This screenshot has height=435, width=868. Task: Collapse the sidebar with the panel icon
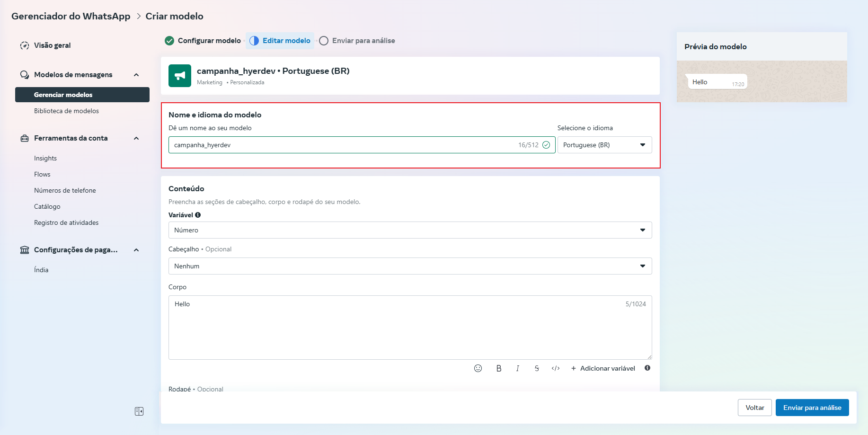click(139, 411)
